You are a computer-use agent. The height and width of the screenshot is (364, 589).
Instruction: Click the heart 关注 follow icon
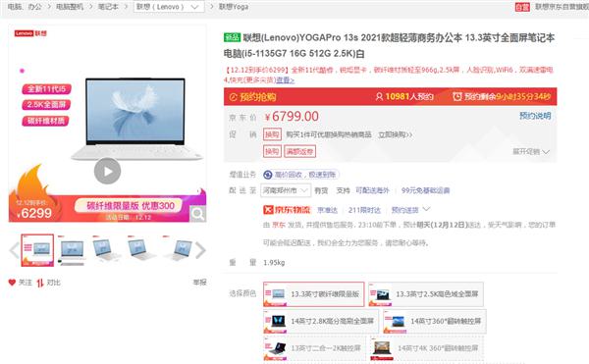12,283
